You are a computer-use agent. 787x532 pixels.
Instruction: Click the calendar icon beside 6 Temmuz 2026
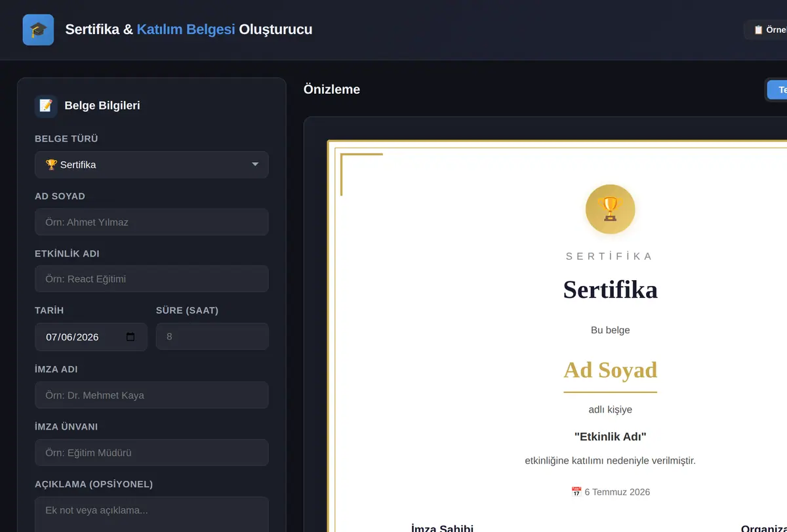576,492
